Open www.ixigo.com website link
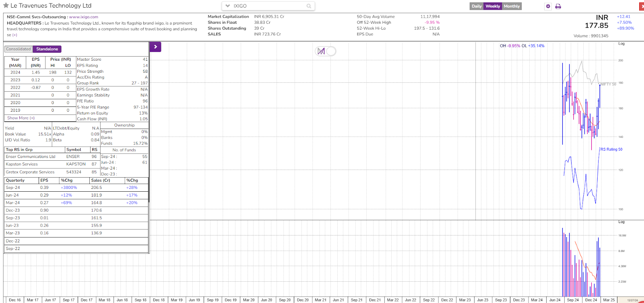The width and height of the screenshot is (644, 303). (83, 17)
